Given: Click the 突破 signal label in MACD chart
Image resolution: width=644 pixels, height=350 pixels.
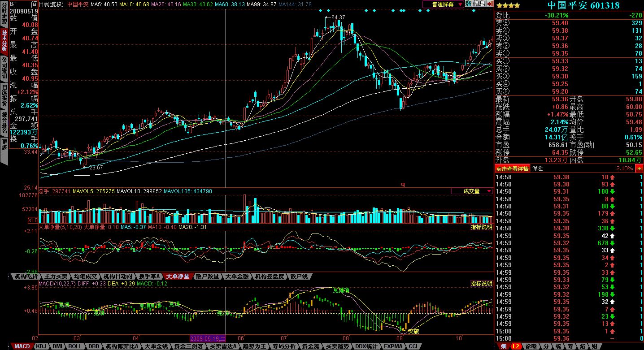Looking at the screenshot, I should point(413,332).
